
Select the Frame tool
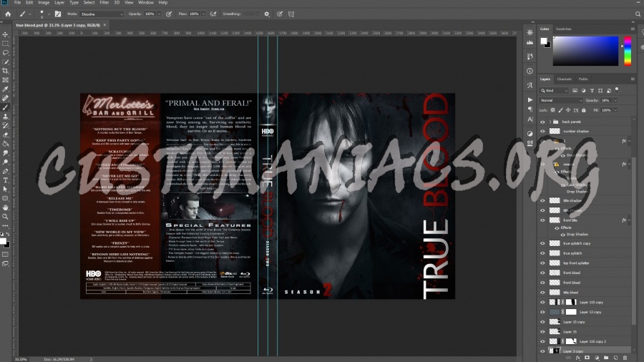5,80
